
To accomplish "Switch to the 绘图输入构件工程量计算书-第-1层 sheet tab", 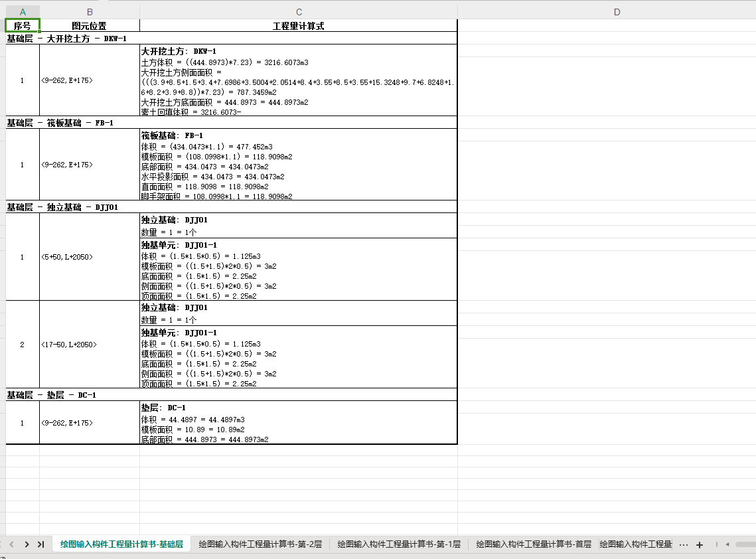I will pos(399,544).
